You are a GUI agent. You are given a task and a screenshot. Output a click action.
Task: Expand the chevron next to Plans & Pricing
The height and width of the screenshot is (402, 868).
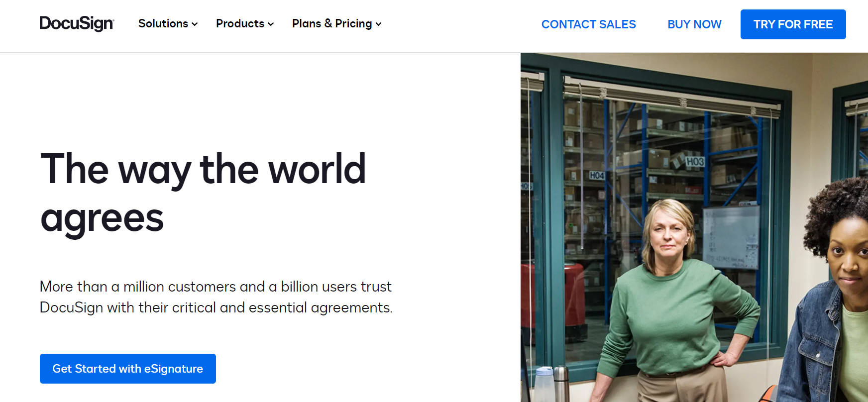378,24
